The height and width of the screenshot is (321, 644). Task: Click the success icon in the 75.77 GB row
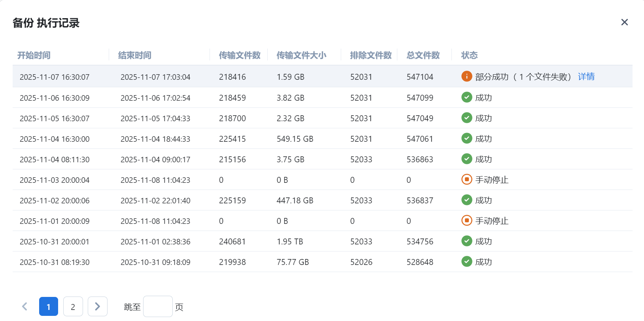point(466,261)
